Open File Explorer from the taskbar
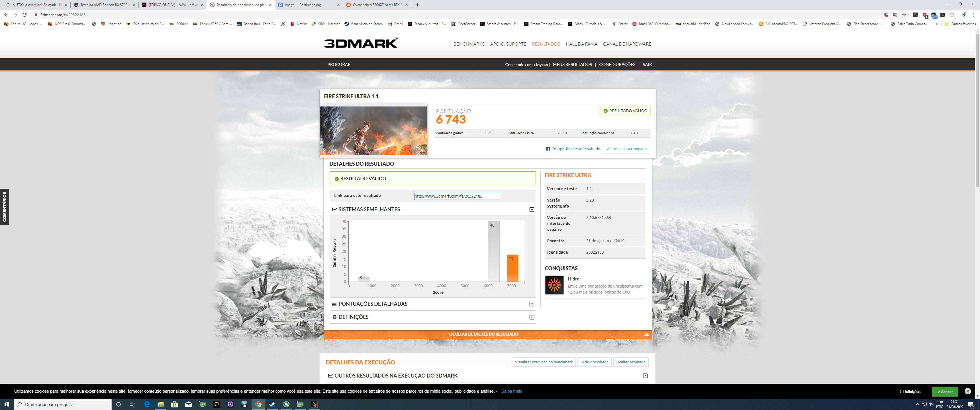The height and width of the screenshot is (410, 980). point(161,404)
